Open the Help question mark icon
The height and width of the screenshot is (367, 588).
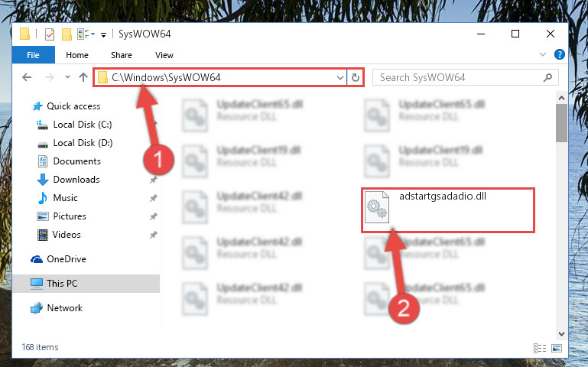point(559,55)
